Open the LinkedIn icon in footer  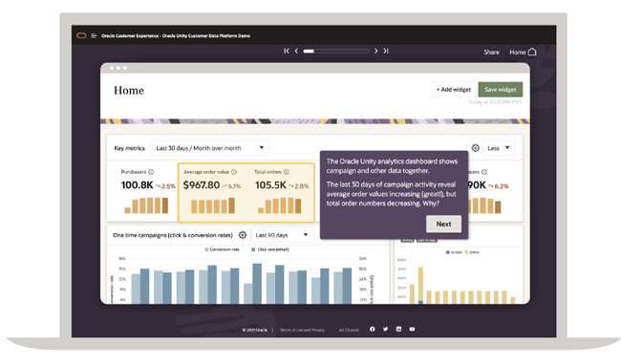click(x=398, y=330)
